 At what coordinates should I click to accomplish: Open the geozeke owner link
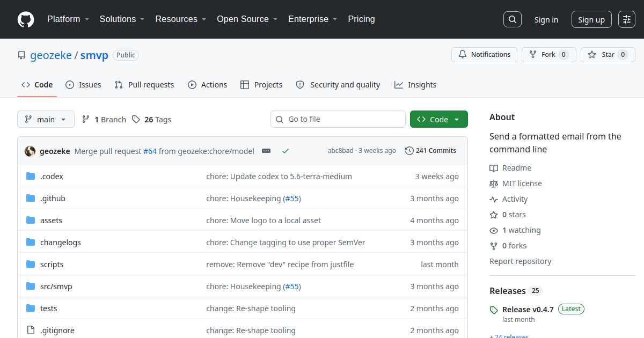51,55
